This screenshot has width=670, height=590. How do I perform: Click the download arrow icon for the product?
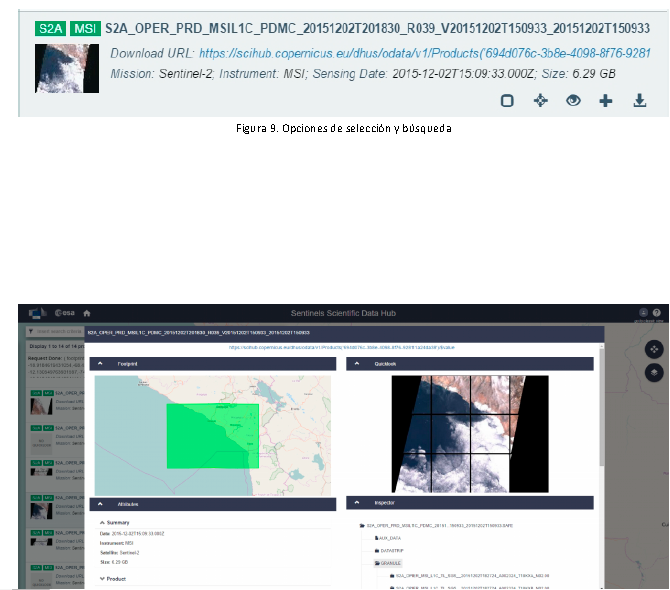coord(639,101)
